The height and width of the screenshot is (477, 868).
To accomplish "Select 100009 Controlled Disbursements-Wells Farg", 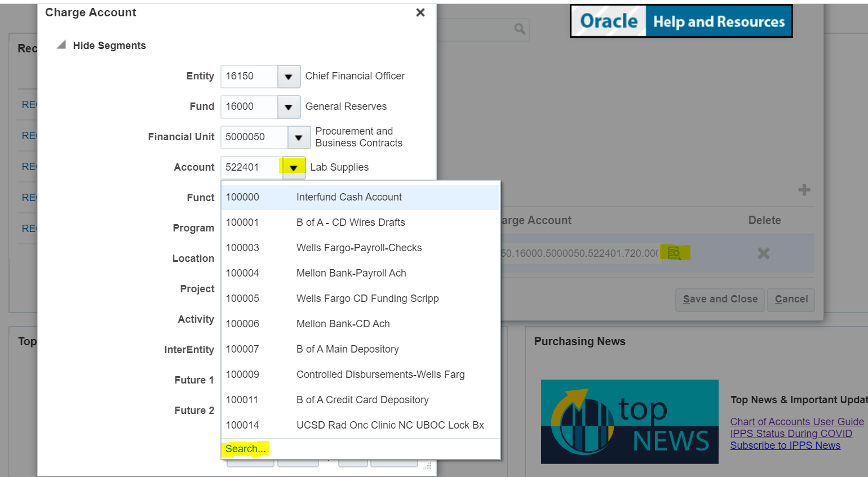I will pyautogui.click(x=360, y=375).
